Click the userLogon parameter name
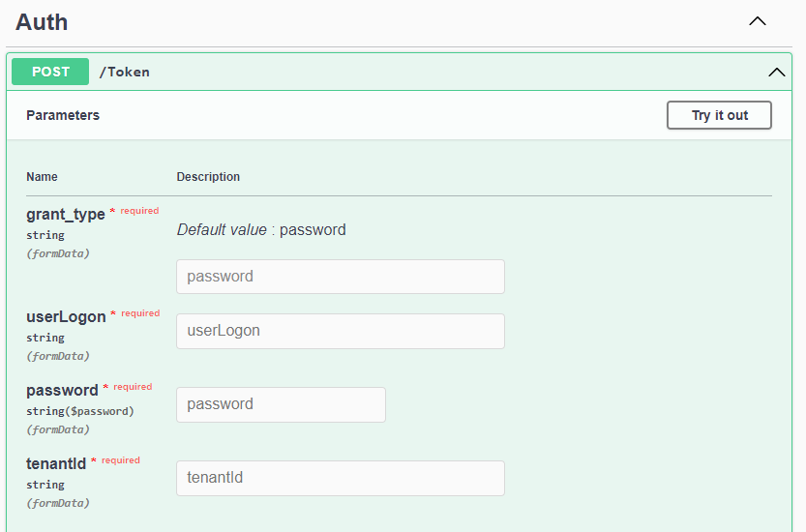 point(66,316)
